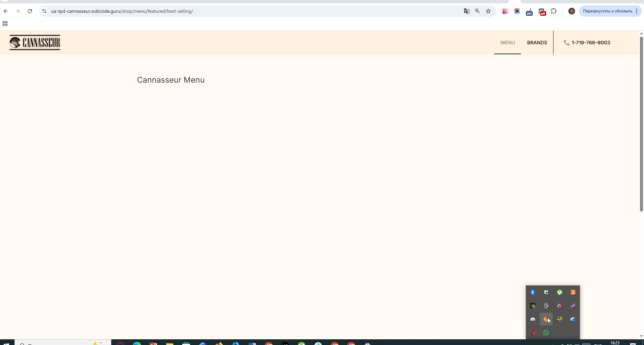Click the zoom magnifier icon in address bar
Image resolution: width=644 pixels, height=345 pixels.
[478, 11]
